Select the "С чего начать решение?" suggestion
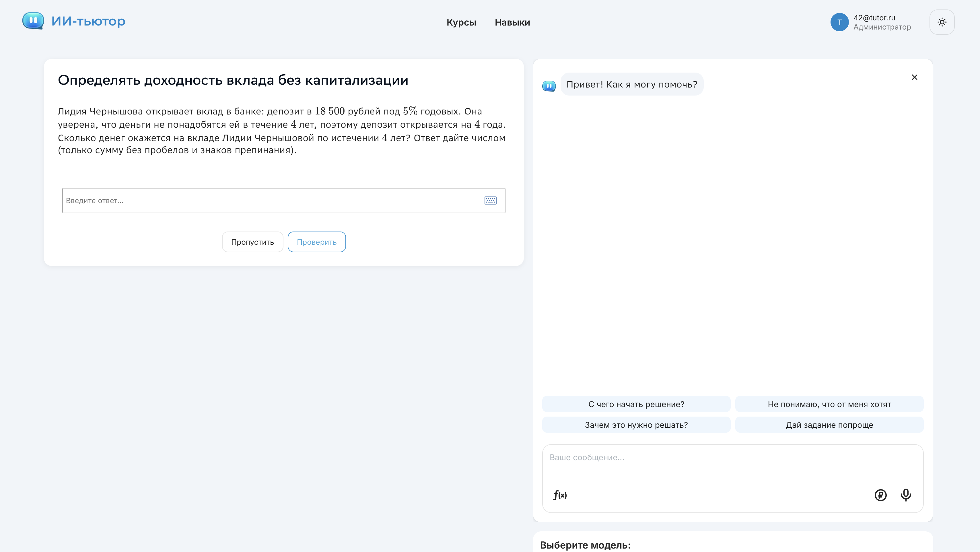Screen dimensions: 980x552 tap(636, 404)
